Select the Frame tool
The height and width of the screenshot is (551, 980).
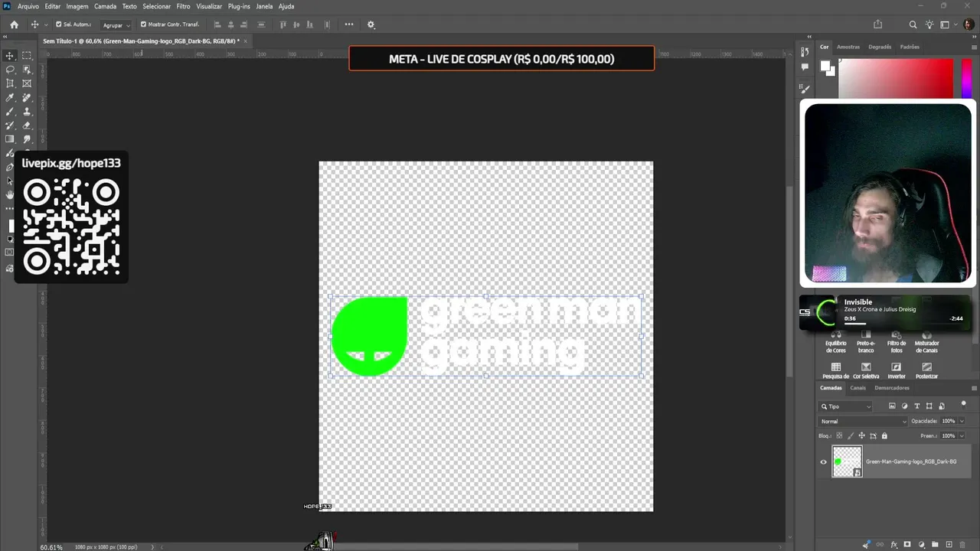[27, 83]
